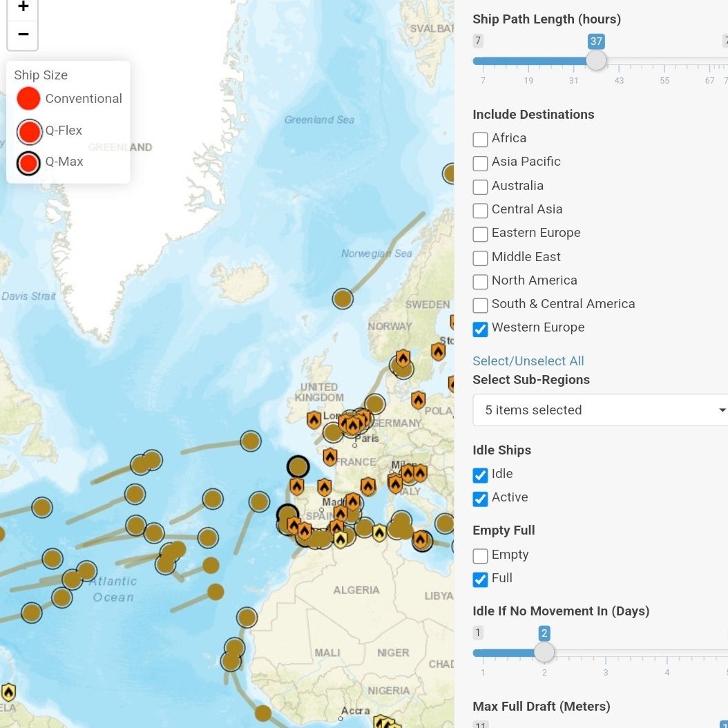Viewport: 728px width, 728px height.
Task: Select ship marker off Morocco's Atlantic coast
Action: point(247,617)
